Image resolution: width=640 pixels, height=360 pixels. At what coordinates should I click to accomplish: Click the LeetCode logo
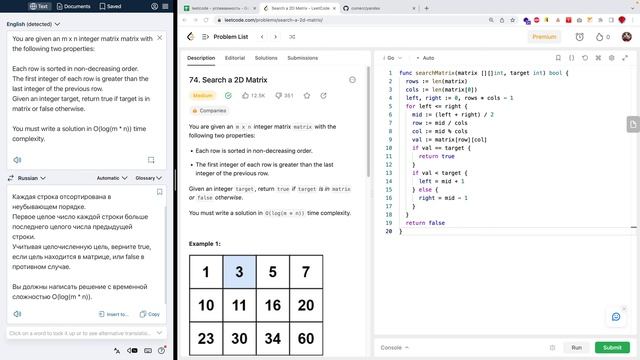[x=191, y=37]
